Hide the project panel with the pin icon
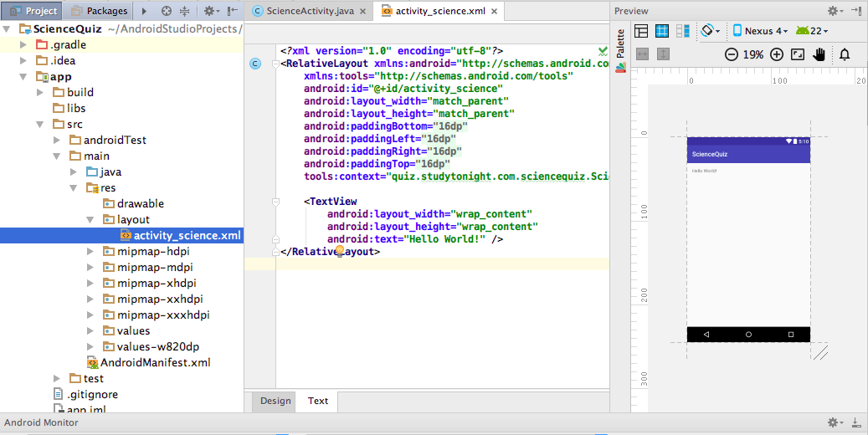Screen dimensions: 868x435 click(233, 11)
